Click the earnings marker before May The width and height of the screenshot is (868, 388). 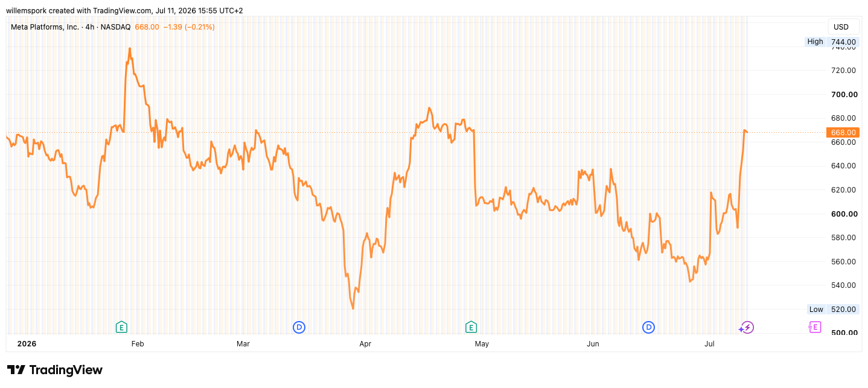click(471, 327)
